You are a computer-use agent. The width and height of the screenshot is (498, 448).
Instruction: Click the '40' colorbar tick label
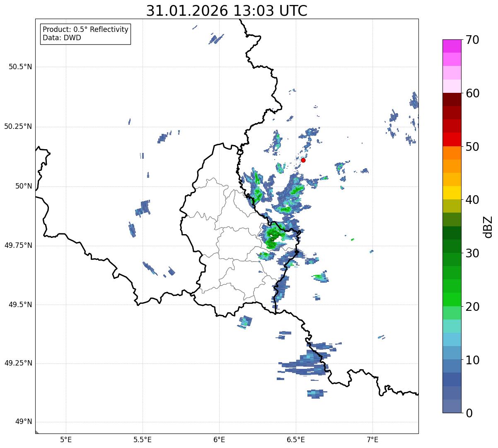(472, 200)
